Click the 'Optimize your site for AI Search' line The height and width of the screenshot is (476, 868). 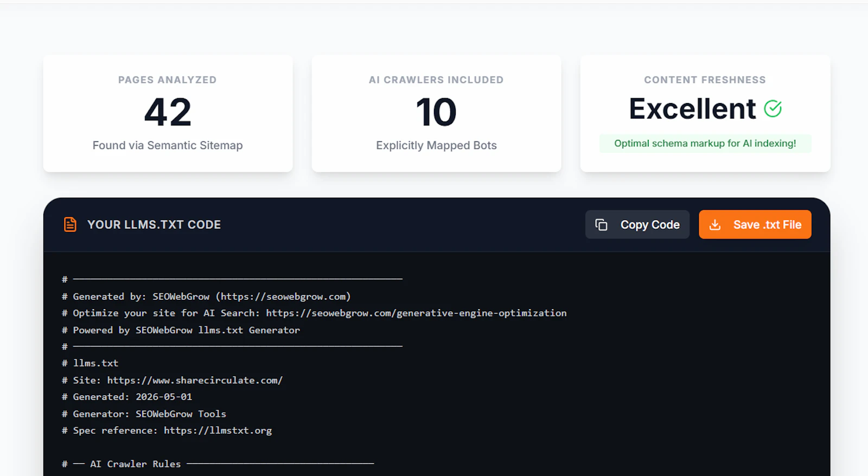click(314, 313)
